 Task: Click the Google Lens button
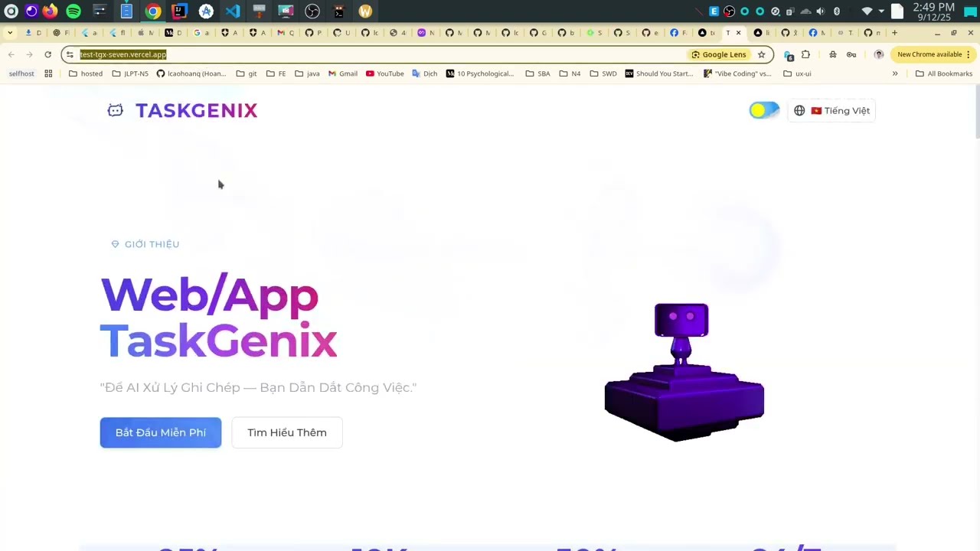click(719, 54)
